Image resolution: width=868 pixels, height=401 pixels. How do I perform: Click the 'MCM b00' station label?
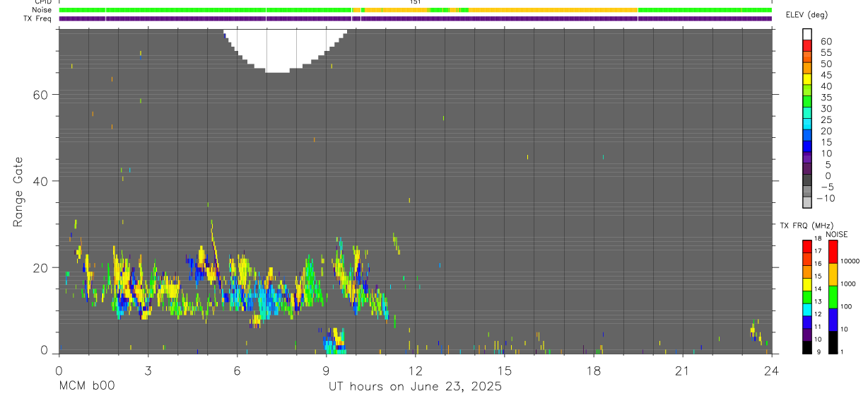(x=86, y=386)
